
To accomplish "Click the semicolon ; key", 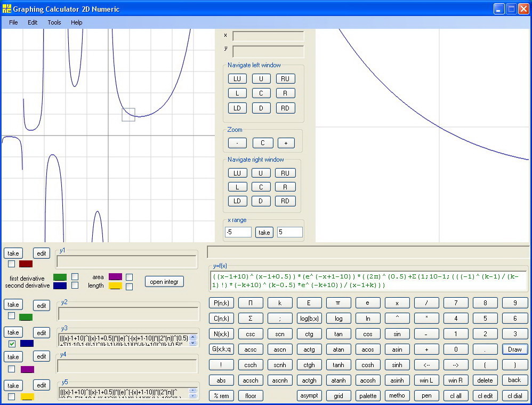I will point(280,319).
